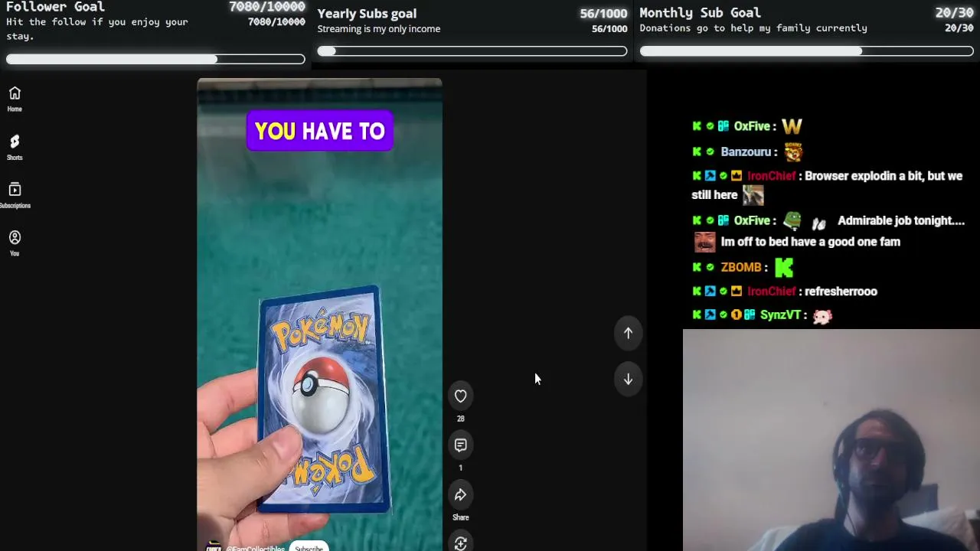
Task: Open SynzVT's chat username
Action: tap(780, 315)
